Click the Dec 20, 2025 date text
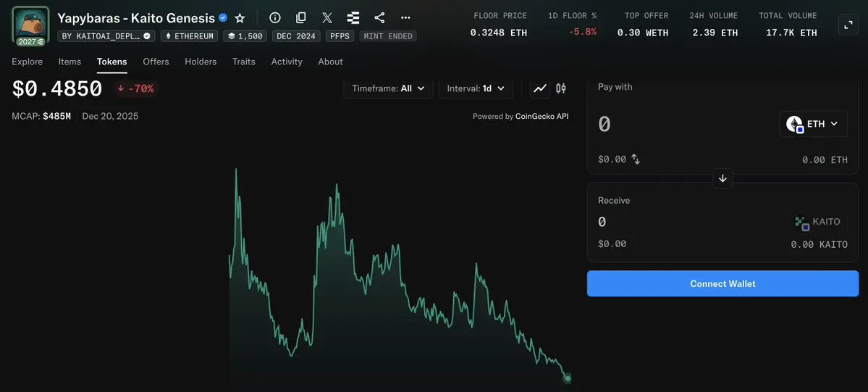Image resolution: width=868 pixels, height=392 pixels. click(110, 117)
